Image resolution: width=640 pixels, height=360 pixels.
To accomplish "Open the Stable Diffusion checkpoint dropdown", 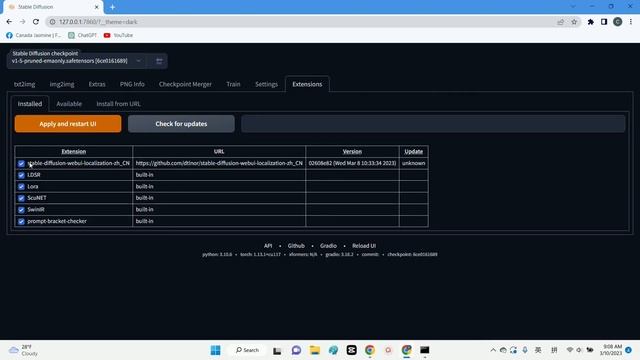I will pyautogui.click(x=77, y=61).
